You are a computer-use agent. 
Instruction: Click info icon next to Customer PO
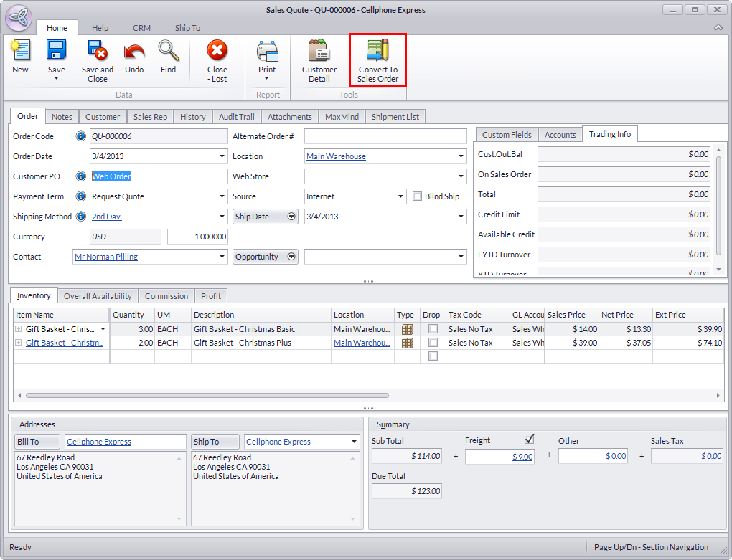pyautogui.click(x=80, y=176)
